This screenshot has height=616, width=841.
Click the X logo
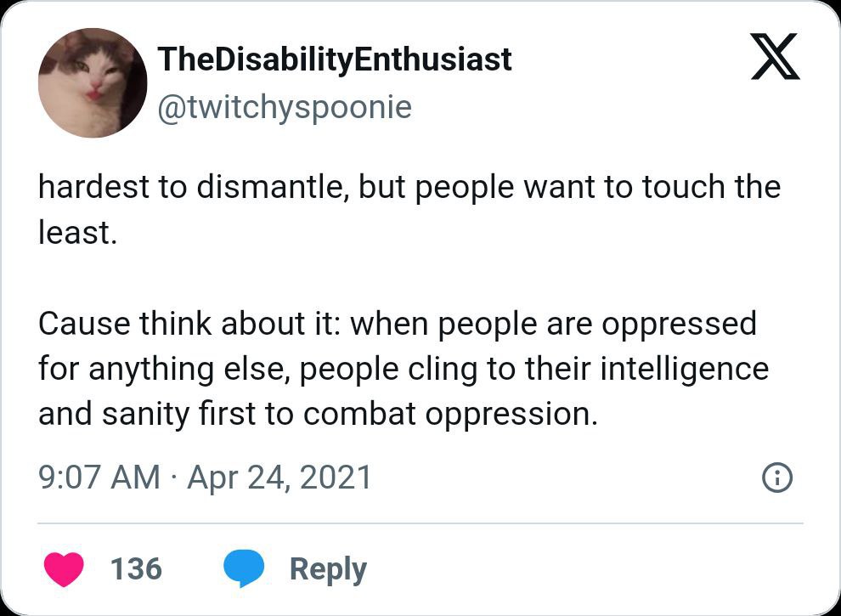pos(776,59)
